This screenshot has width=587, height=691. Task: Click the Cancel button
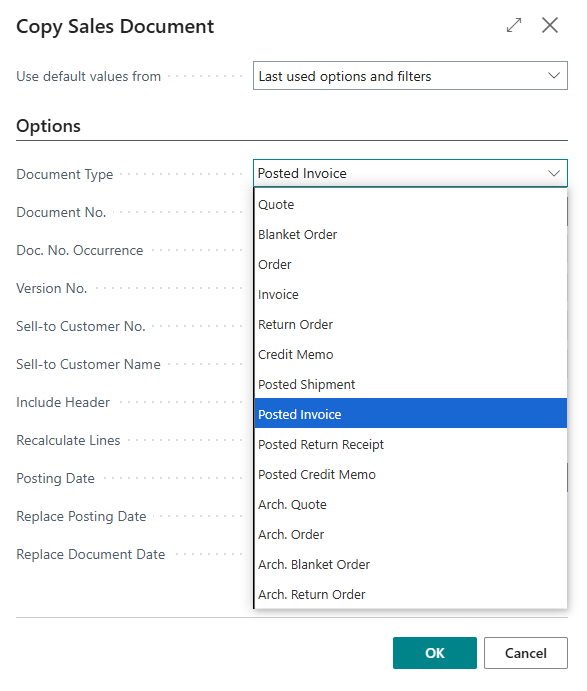pos(526,653)
